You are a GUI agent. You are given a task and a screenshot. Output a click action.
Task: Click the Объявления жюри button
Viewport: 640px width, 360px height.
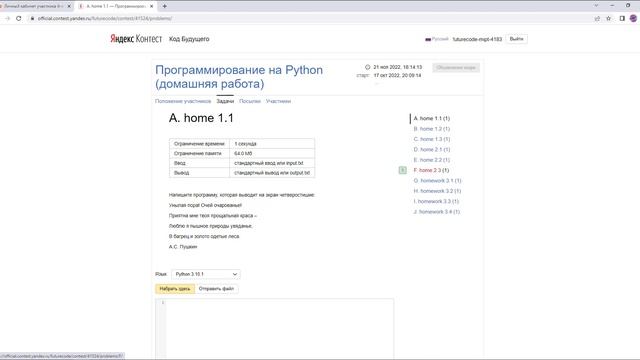[x=456, y=68]
